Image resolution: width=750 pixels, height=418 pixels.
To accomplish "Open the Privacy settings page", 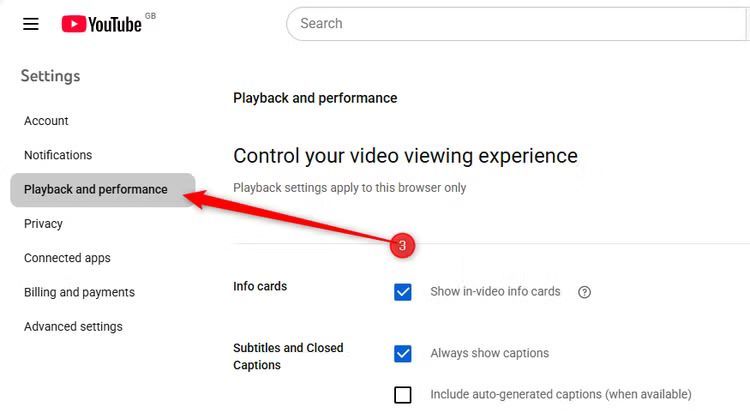I will tap(43, 224).
